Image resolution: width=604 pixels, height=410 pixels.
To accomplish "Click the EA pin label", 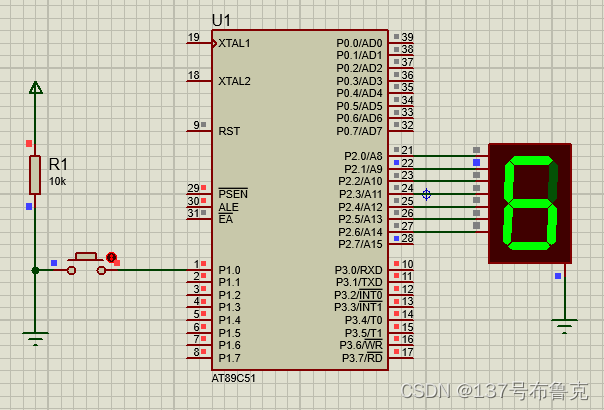I will click(226, 220).
